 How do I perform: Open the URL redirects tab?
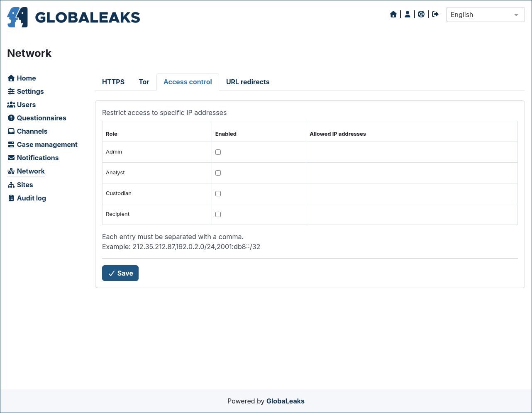(248, 82)
